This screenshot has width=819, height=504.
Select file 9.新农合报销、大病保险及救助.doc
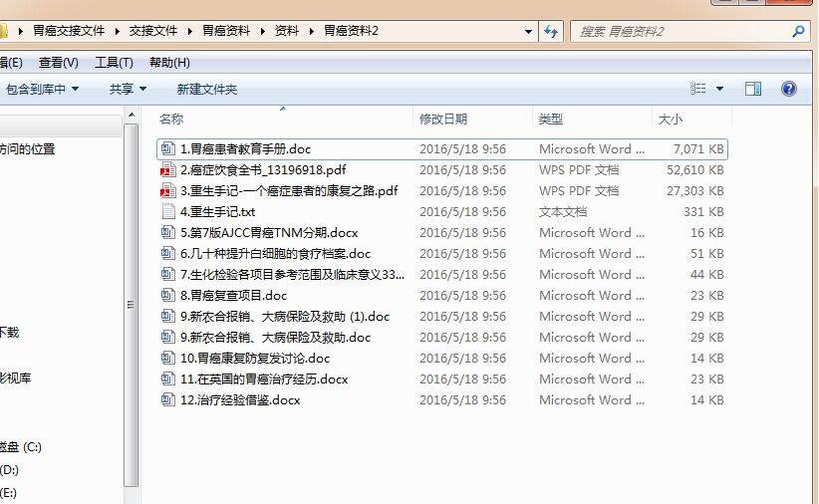tap(275, 338)
